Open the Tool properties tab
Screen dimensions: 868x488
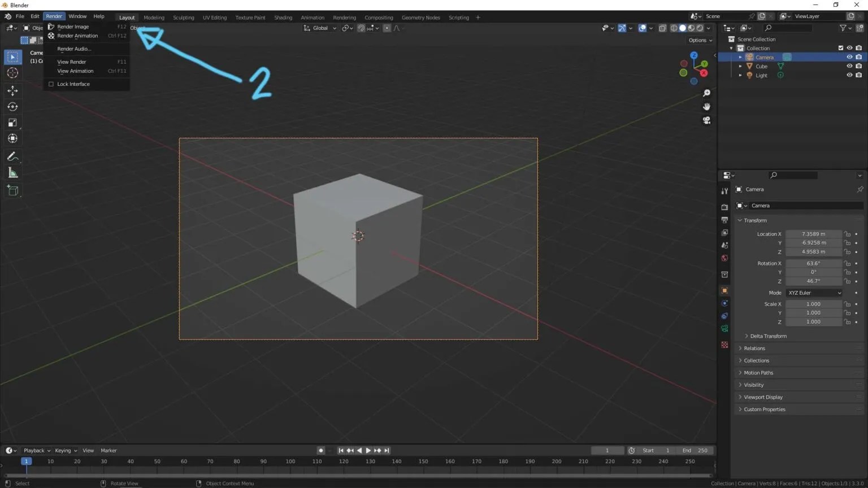pos(724,191)
